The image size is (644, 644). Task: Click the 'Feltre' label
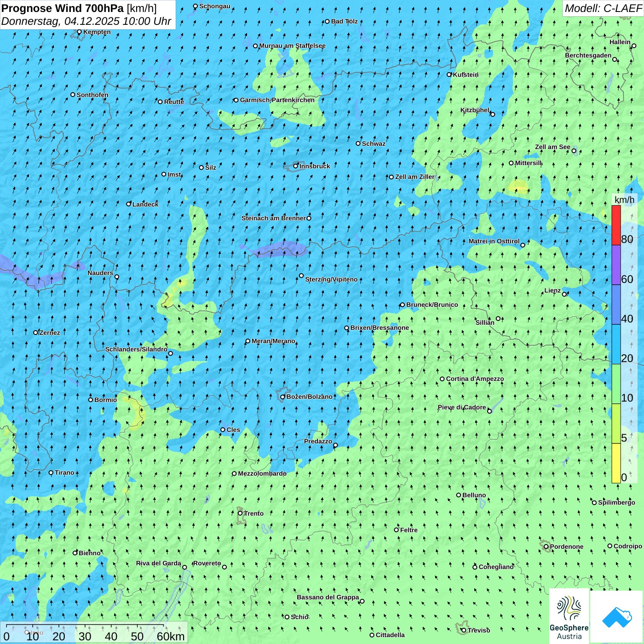[409, 530]
